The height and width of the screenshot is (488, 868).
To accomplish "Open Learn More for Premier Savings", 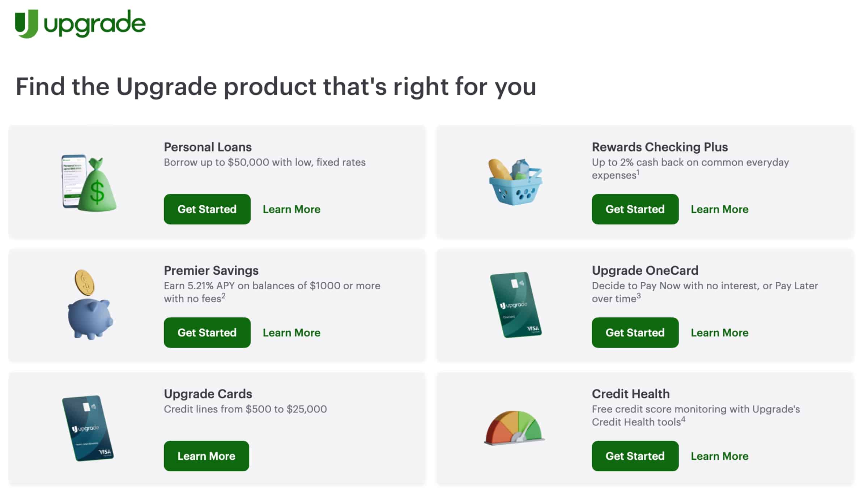I will 292,333.
